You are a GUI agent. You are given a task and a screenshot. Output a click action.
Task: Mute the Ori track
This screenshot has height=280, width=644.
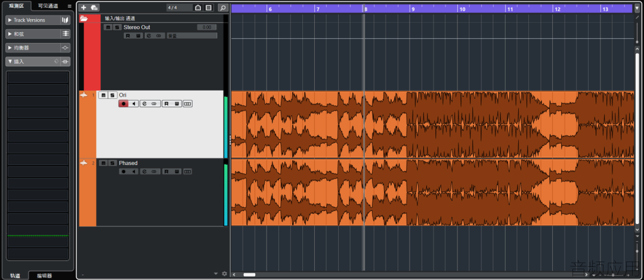pyautogui.click(x=103, y=95)
